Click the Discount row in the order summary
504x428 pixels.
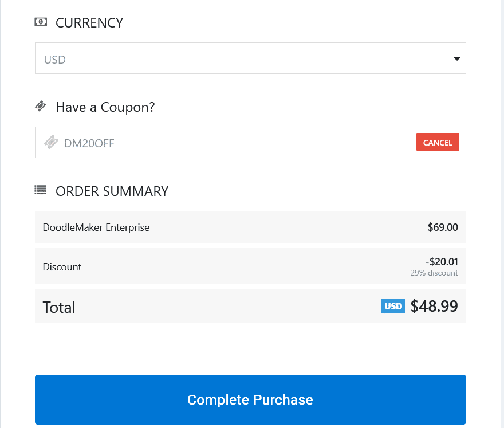point(62,266)
